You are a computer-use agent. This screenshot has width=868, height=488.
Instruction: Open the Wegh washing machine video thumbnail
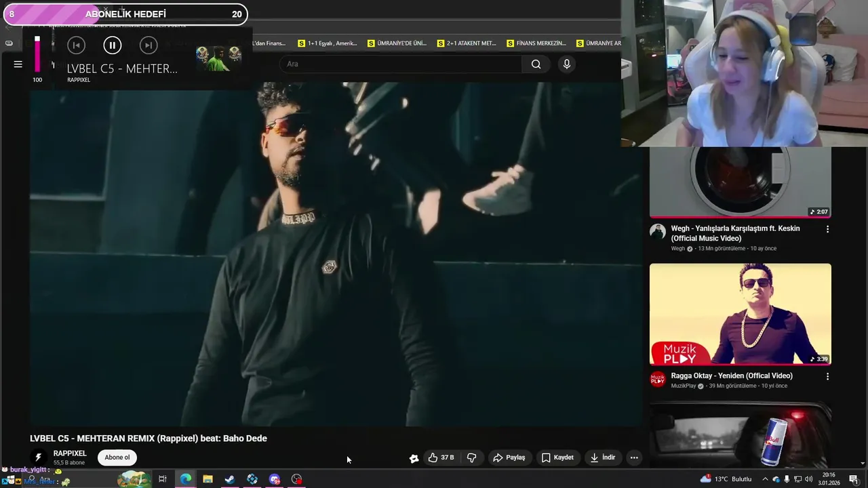point(740,182)
